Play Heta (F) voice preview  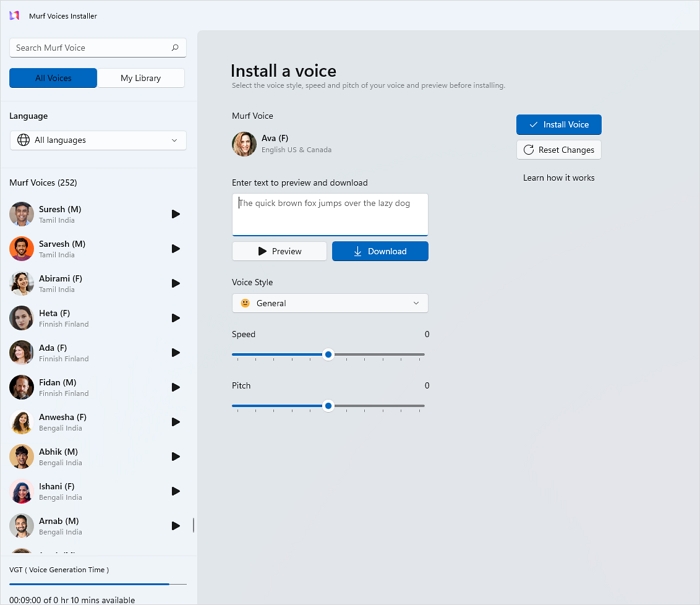pos(176,318)
